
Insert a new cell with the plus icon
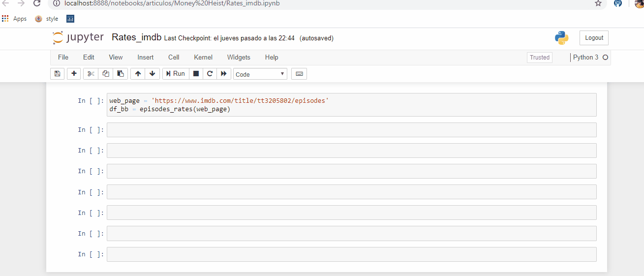[x=74, y=74]
